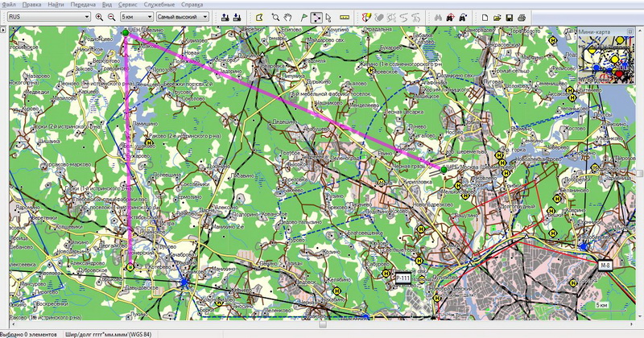The height and width of the screenshot is (338, 644).
Task: Click the print icon in toolbar
Action: click(x=523, y=16)
